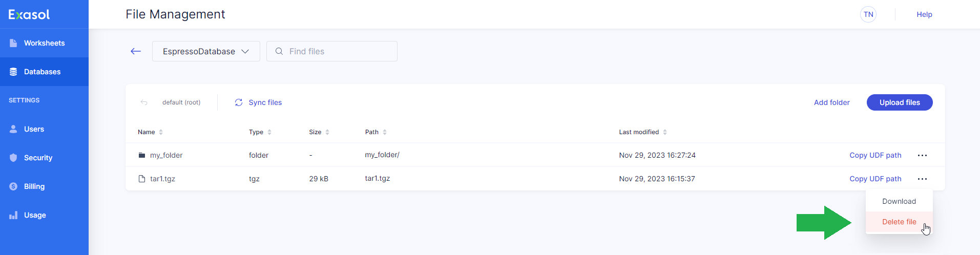
Task: Expand the EspressoDatabase dropdown
Action: 206,51
